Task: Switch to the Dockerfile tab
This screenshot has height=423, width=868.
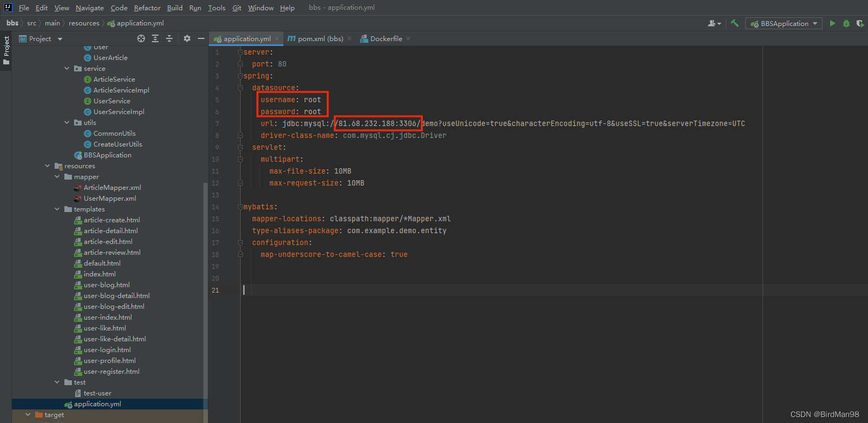Action: [386, 38]
